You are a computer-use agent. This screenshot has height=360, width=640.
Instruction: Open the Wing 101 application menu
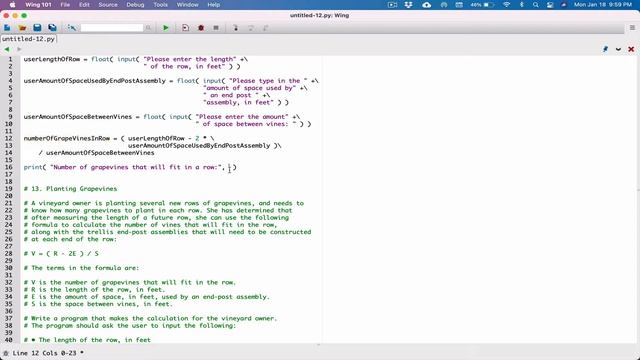(x=38, y=5)
